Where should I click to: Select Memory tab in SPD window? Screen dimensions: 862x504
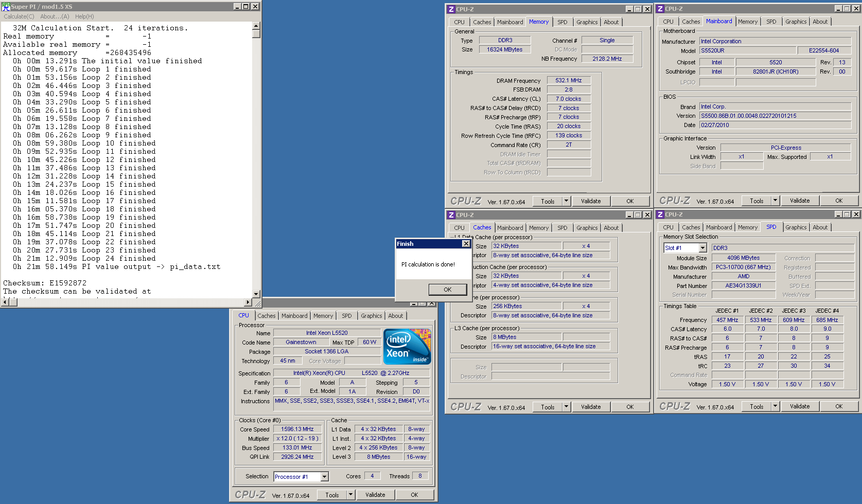tap(748, 227)
